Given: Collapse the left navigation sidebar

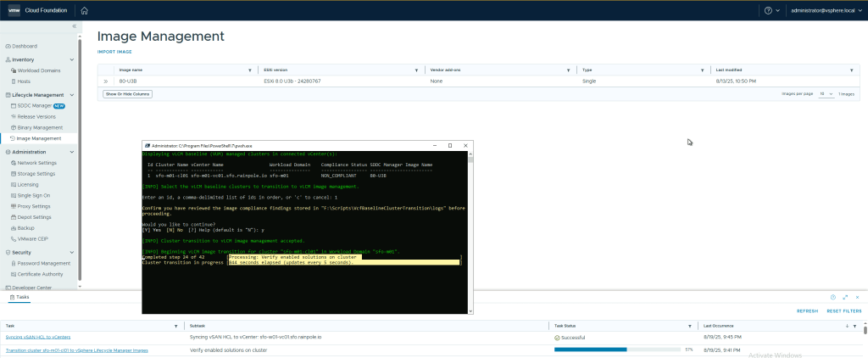Looking at the screenshot, I should (74, 27).
